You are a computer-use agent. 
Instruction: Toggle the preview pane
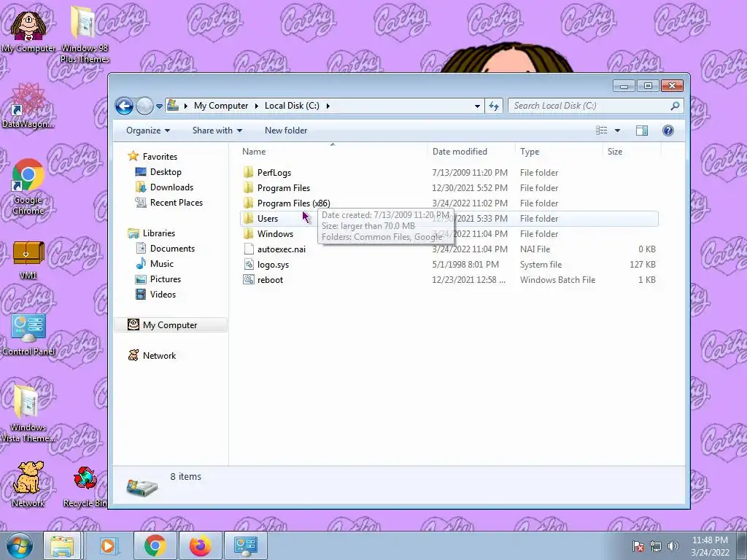[x=642, y=131]
